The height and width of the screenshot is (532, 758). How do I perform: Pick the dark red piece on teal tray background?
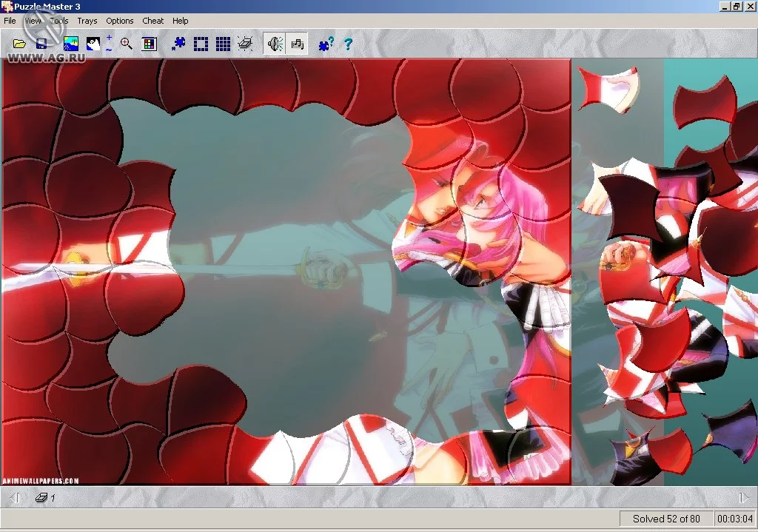(x=705, y=104)
